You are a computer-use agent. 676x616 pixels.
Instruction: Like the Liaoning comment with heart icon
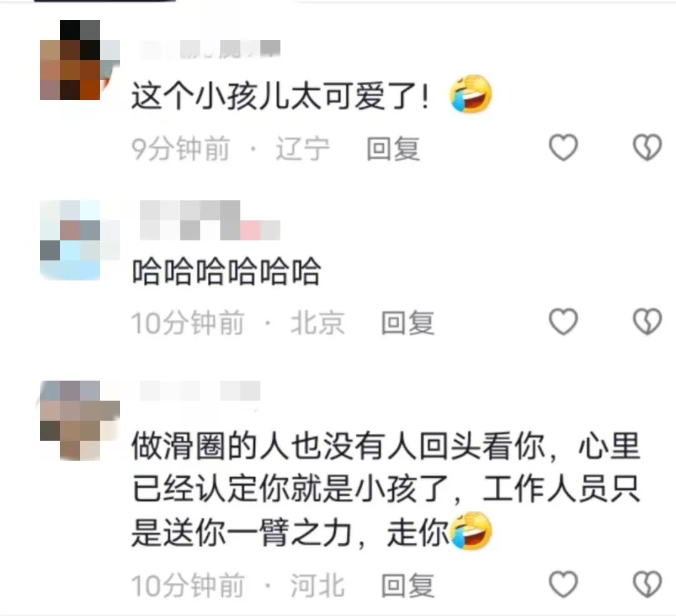point(563,147)
